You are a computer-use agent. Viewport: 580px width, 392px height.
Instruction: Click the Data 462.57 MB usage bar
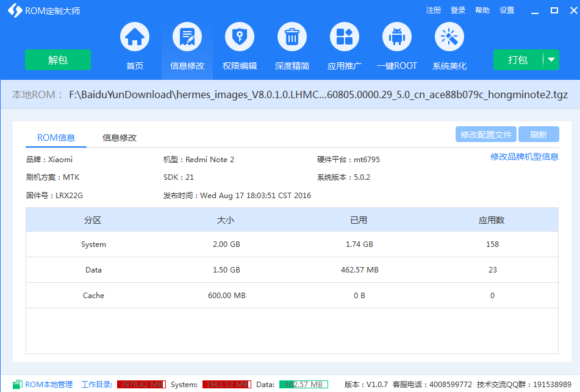304,385
